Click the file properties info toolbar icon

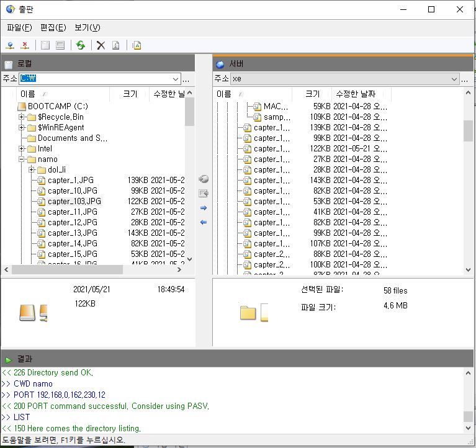click(116, 45)
